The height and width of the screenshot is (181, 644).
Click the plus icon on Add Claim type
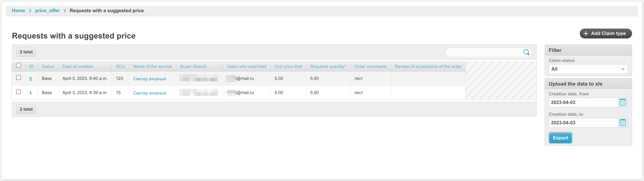(585, 34)
